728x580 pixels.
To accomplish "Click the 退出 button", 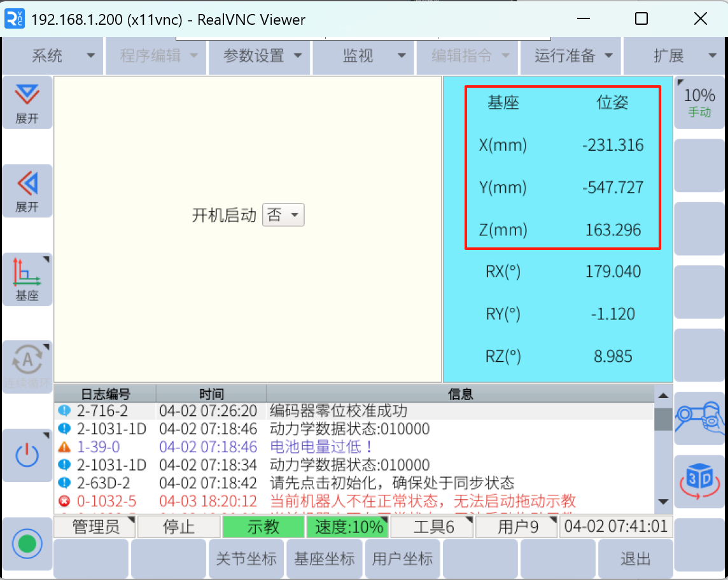I will click(x=634, y=559).
